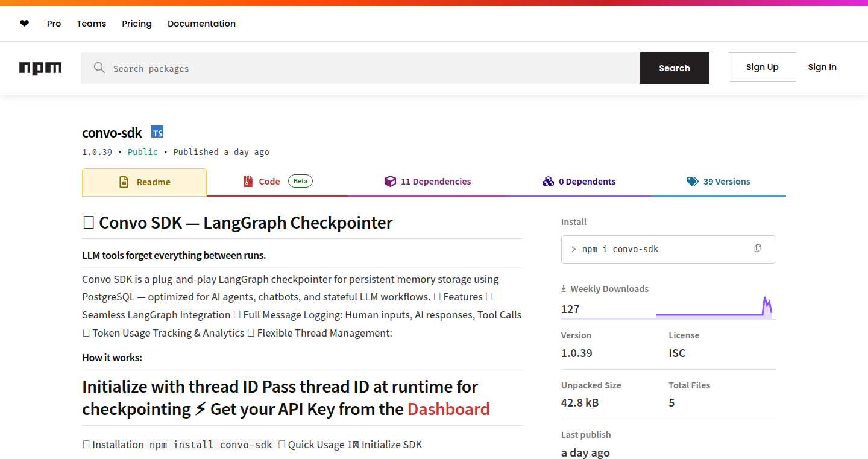Screen dimensions: 868x459
Task: Click the 42.8 kB unpacked size
Action: point(580,403)
